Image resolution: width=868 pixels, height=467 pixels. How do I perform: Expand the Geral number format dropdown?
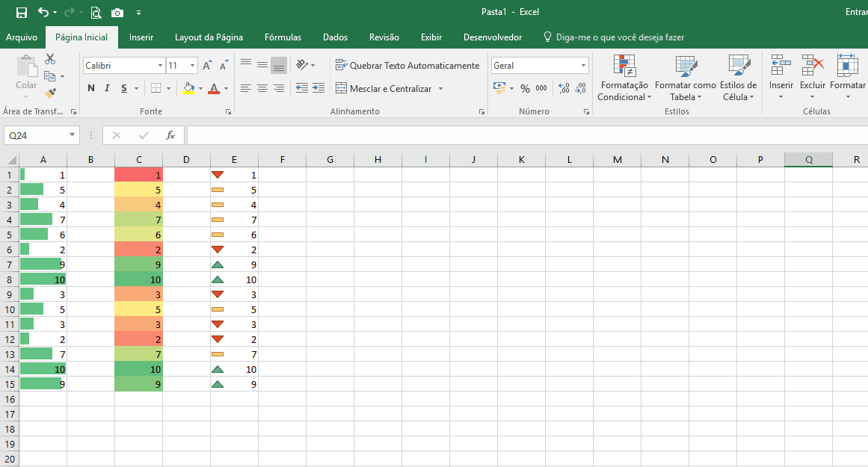click(583, 66)
